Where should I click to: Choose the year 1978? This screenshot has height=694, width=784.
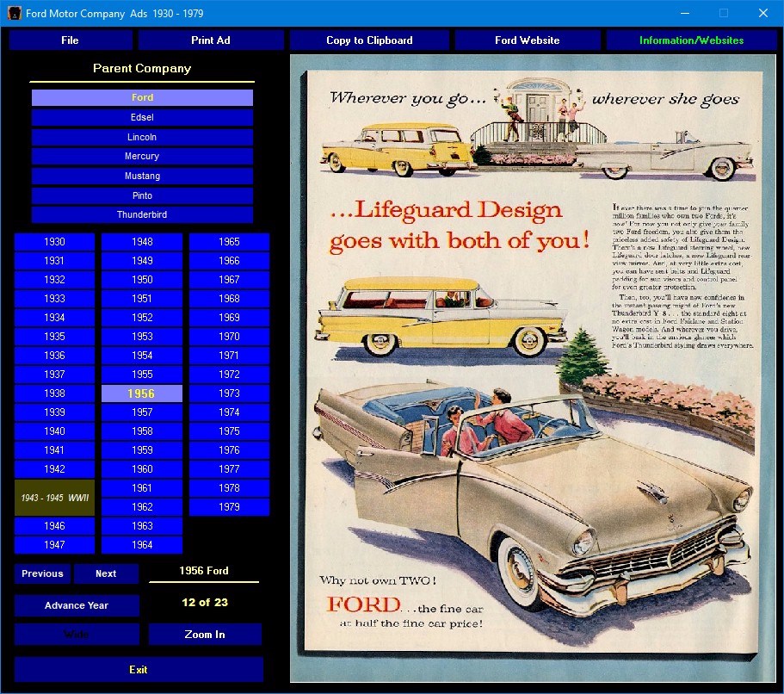pos(229,488)
